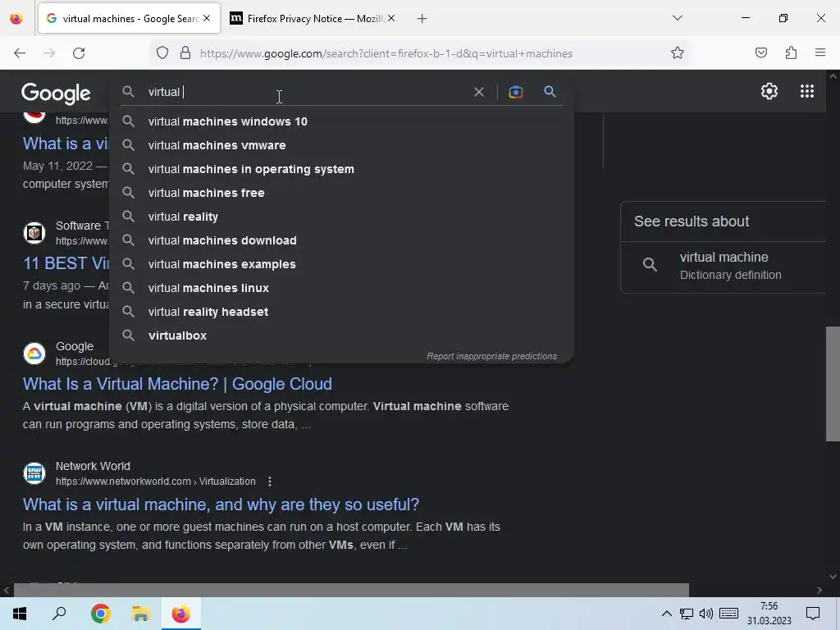Open the Save to Pocket icon
840x630 pixels.
point(760,52)
